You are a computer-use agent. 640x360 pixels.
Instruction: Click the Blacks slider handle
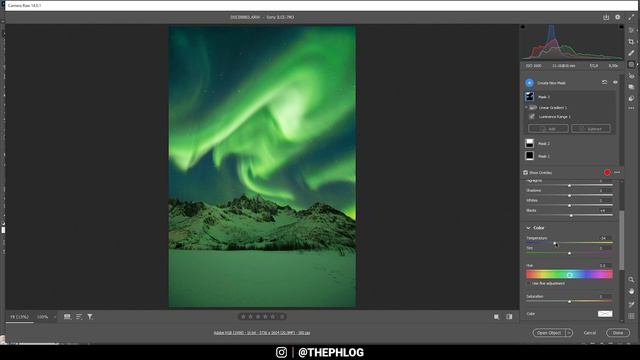point(571,216)
